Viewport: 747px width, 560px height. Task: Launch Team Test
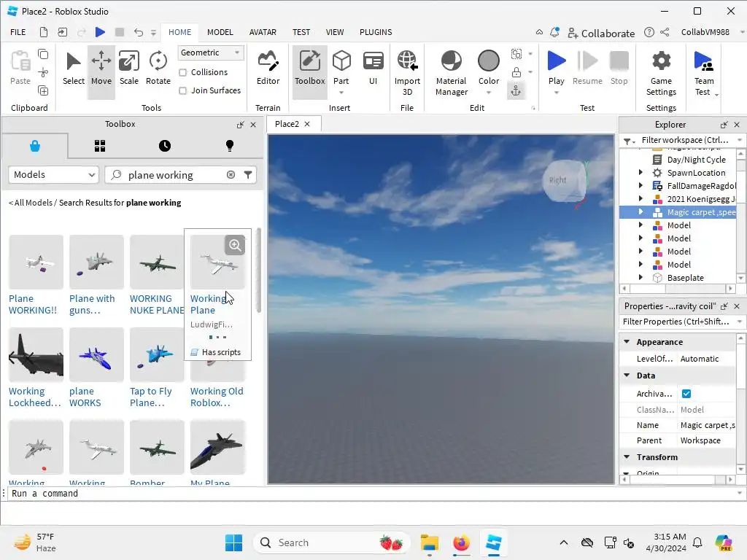[x=704, y=73]
